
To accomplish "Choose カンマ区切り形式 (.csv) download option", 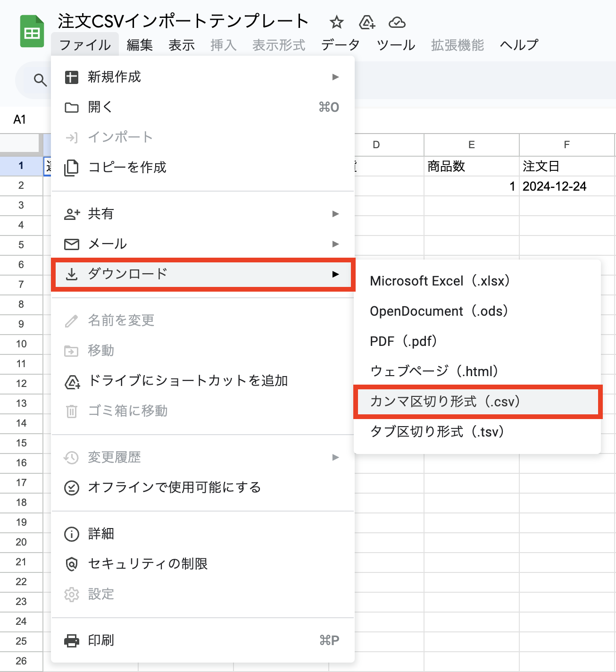I will pos(445,402).
